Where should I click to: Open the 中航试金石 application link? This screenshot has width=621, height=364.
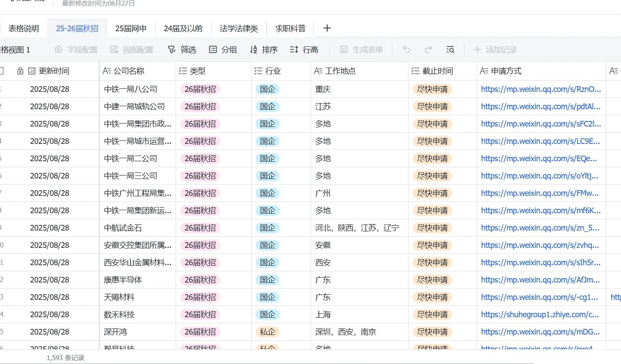(x=540, y=228)
